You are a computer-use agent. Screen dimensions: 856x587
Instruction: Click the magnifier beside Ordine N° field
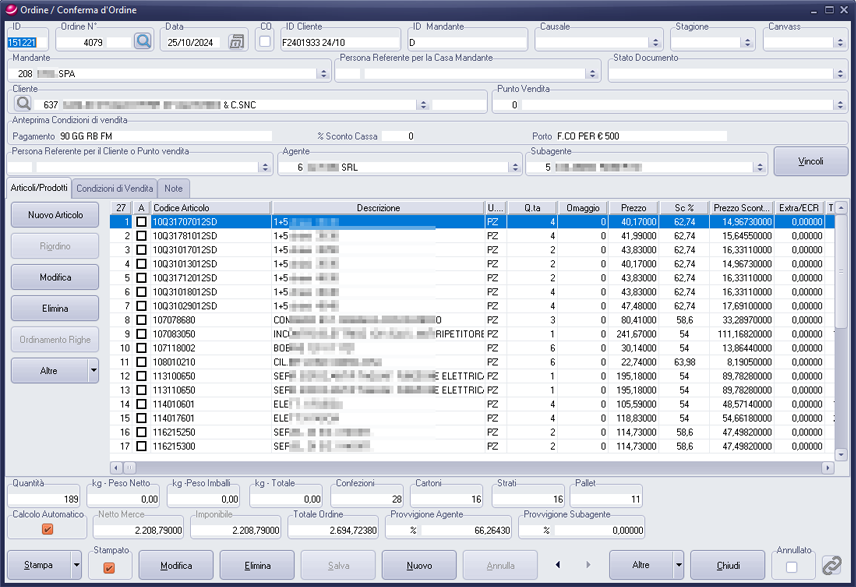[x=143, y=42]
